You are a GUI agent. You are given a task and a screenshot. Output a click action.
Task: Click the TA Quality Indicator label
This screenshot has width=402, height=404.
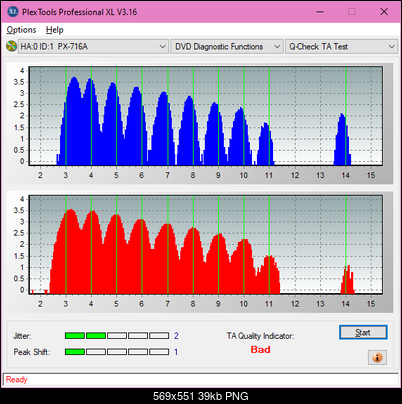(x=260, y=336)
